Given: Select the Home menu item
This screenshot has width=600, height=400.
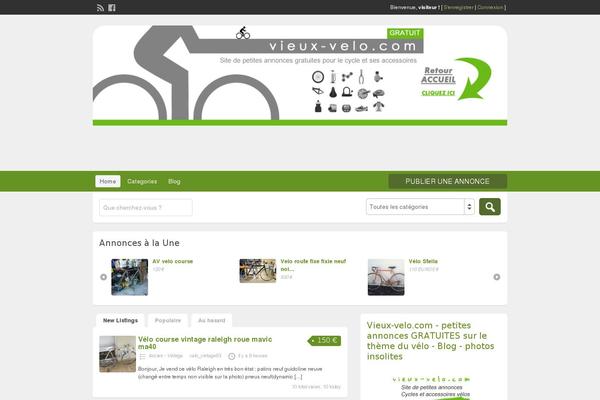Looking at the screenshot, I should [x=108, y=181].
